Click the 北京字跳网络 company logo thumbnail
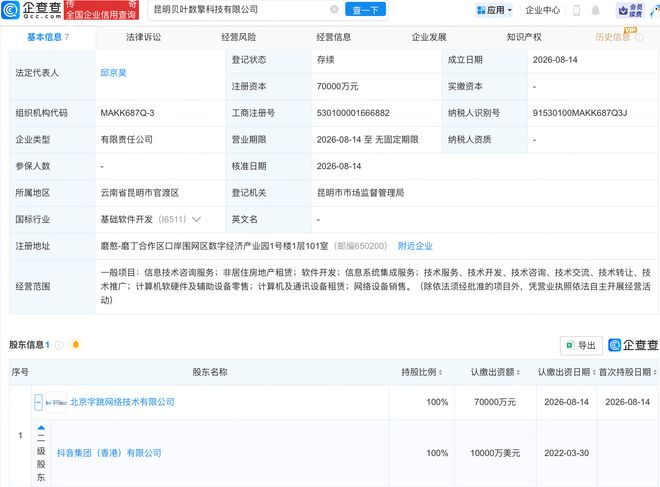The height and width of the screenshot is (487, 660). coord(56,402)
